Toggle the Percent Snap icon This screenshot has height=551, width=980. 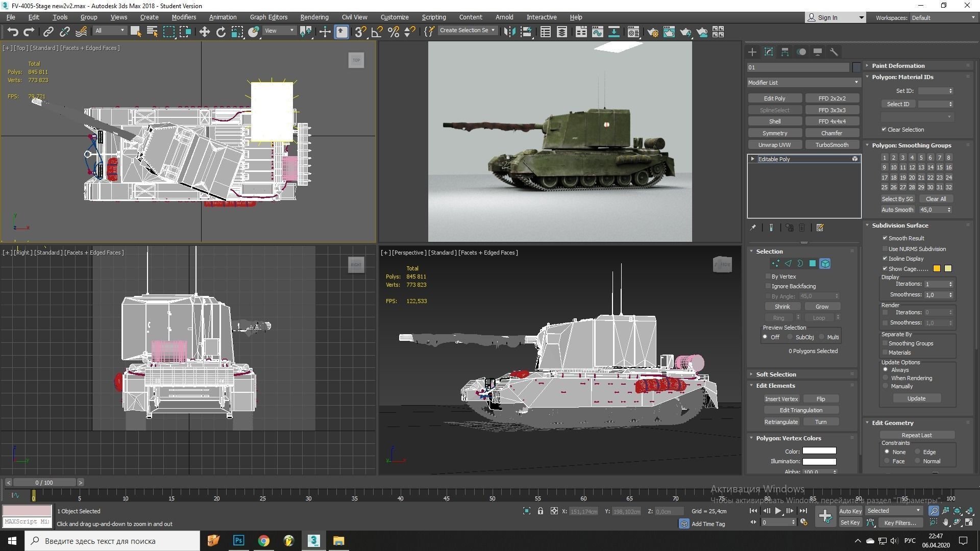tap(394, 32)
